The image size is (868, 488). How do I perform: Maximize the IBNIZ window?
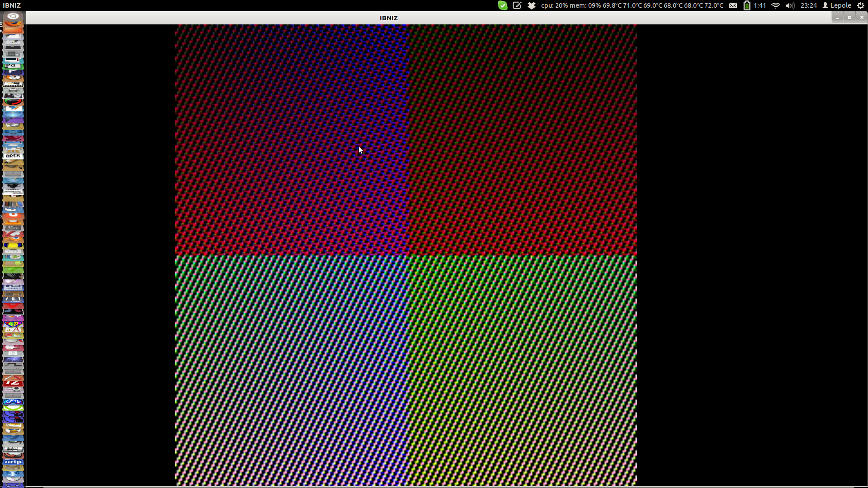click(x=849, y=18)
